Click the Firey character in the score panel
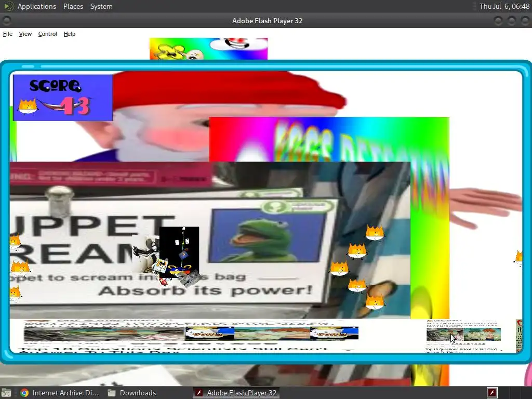Viewport: 532px width, 399px height. coord(27,107)
